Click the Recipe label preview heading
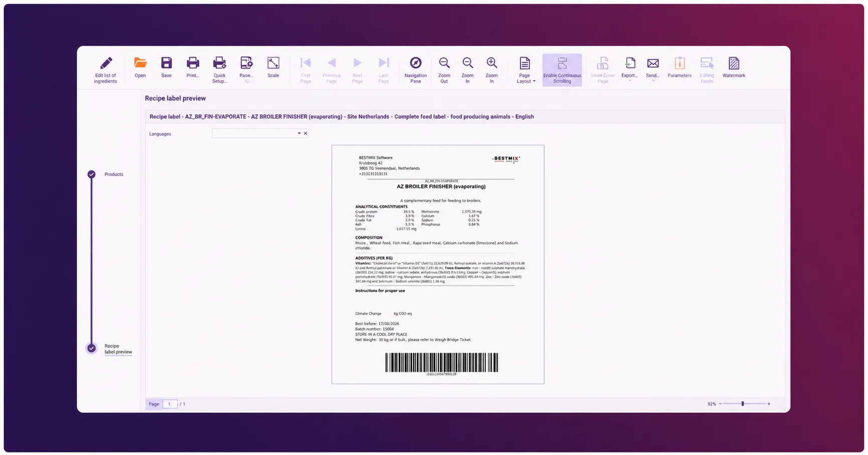Screen dimensions: 868x455 (x=176, y=98)
